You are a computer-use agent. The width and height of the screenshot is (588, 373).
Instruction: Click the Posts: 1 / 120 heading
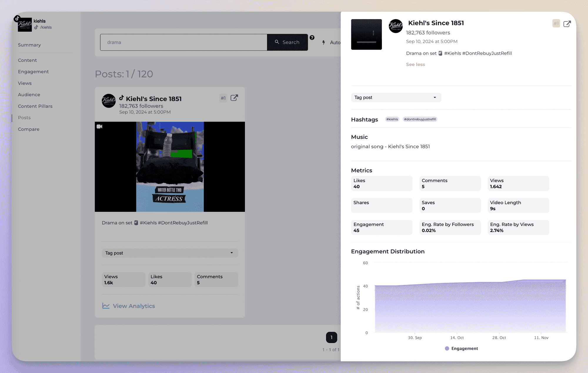[x=124, y=74]
